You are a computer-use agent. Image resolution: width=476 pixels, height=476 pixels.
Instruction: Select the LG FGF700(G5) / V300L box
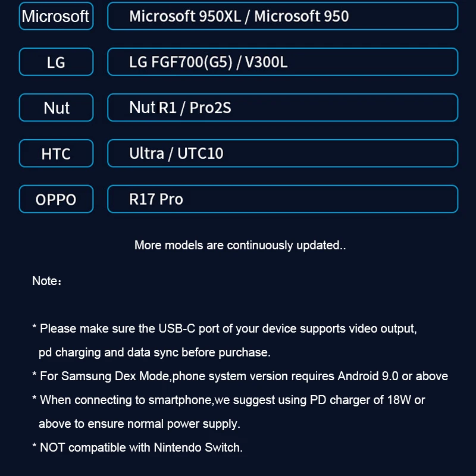pos(282,62)
